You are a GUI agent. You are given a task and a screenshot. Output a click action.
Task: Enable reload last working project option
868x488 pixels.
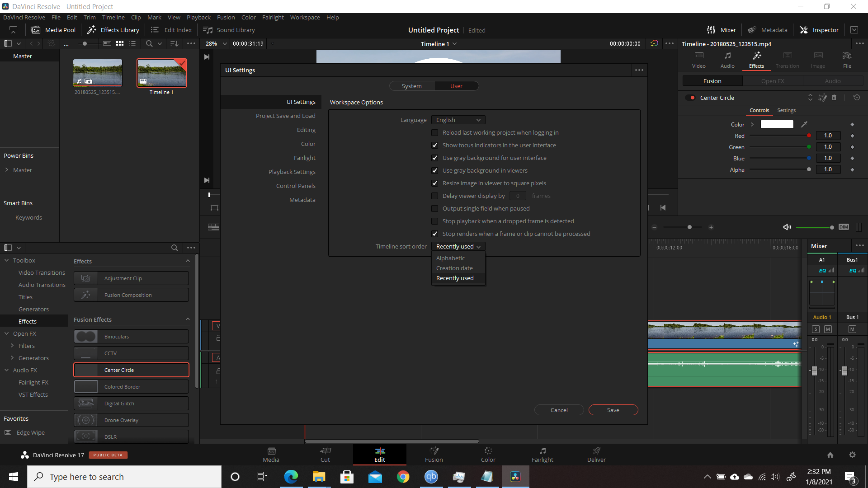(434, 132)
